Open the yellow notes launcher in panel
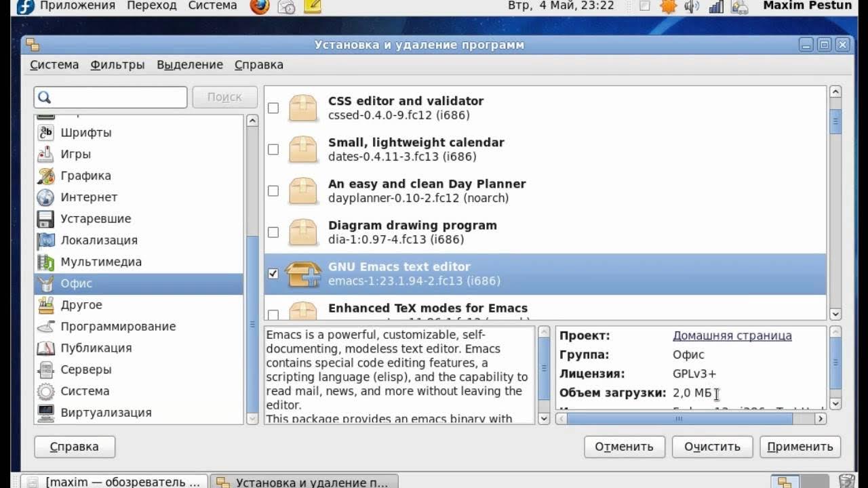The image size is (868, 488). pyautogui.click(x=312, y=7)
